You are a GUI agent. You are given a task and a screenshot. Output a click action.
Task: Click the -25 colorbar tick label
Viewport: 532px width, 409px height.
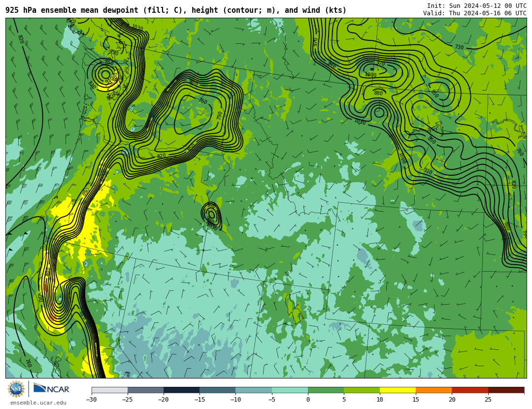(x=128, y=400)
